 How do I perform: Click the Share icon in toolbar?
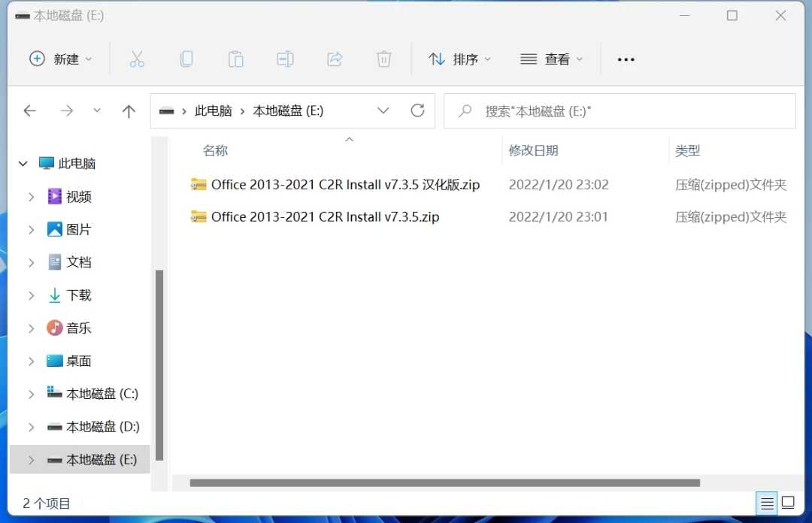335,59
